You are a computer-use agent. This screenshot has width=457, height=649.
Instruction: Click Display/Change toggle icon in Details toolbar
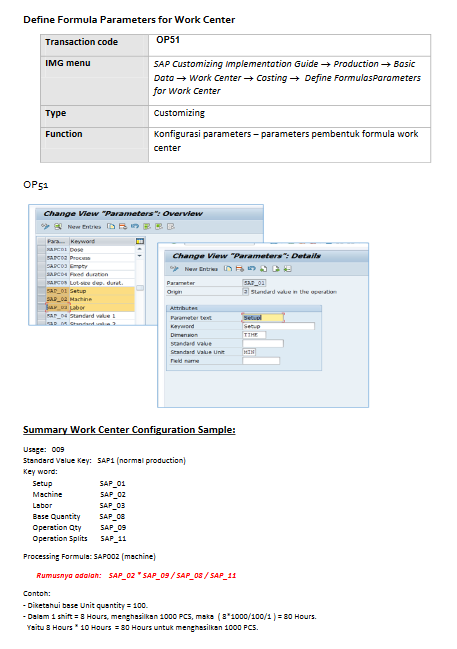174,269
